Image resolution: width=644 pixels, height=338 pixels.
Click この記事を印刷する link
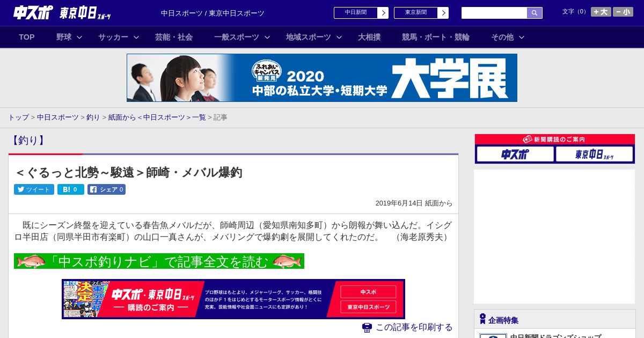[414, 327]
